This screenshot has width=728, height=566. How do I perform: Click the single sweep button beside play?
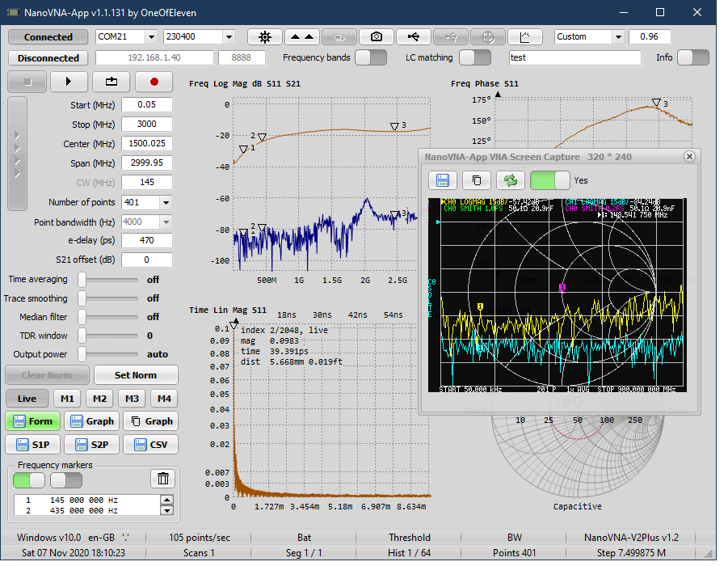[x=113, y=82]
